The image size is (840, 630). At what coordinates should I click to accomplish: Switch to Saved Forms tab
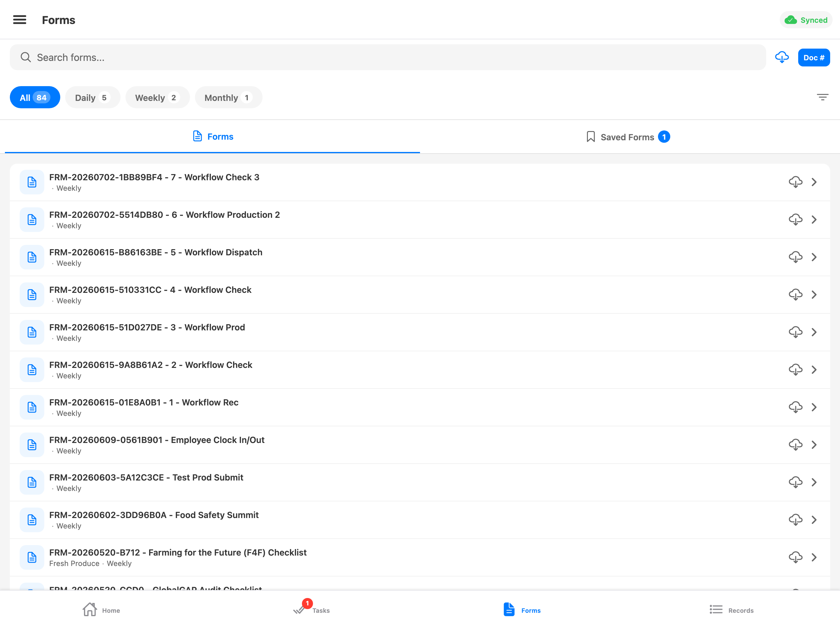tap(628, 137)
